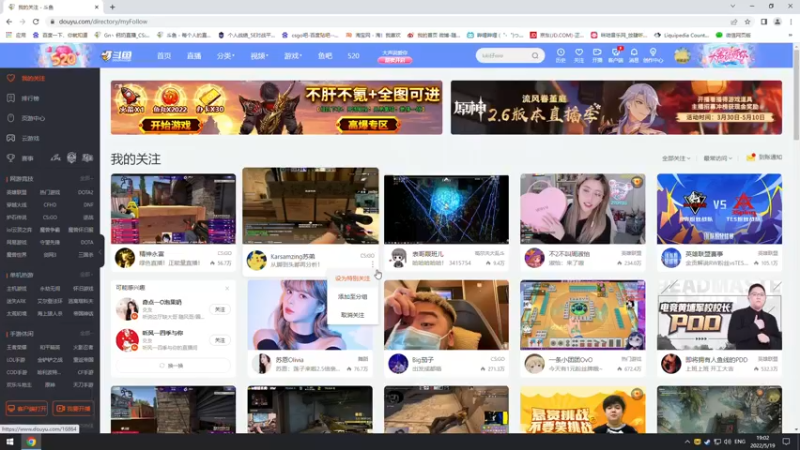Click in the Douyu search field
800x450 pixels.
(505, 56)
